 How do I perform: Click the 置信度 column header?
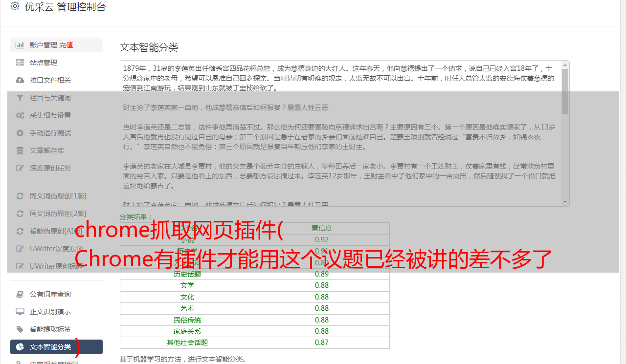pyautogui.click(x=322, y=228)
